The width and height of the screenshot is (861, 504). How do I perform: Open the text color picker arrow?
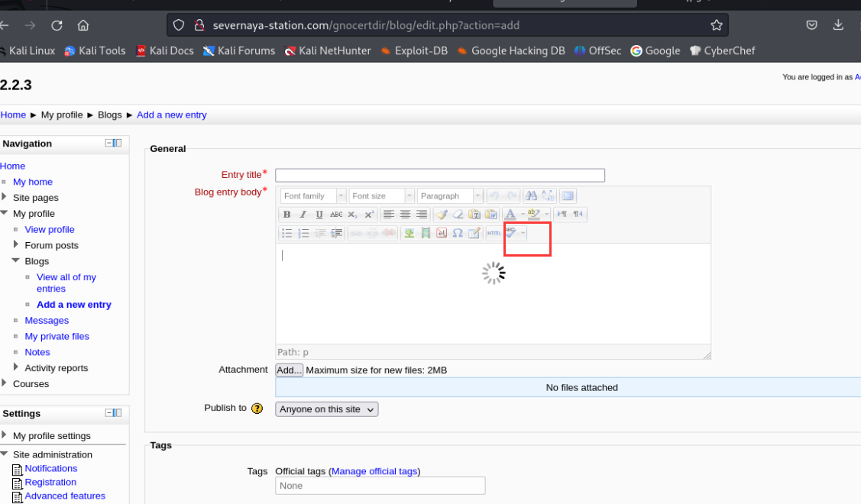pos(523,215)
